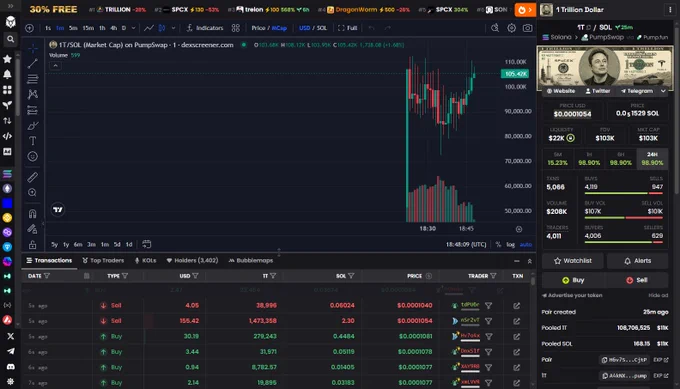Image resolution: width=680 pixels, height=389 pixels.
Task: Select the pattern drawing tool
Action: (33, 94)
